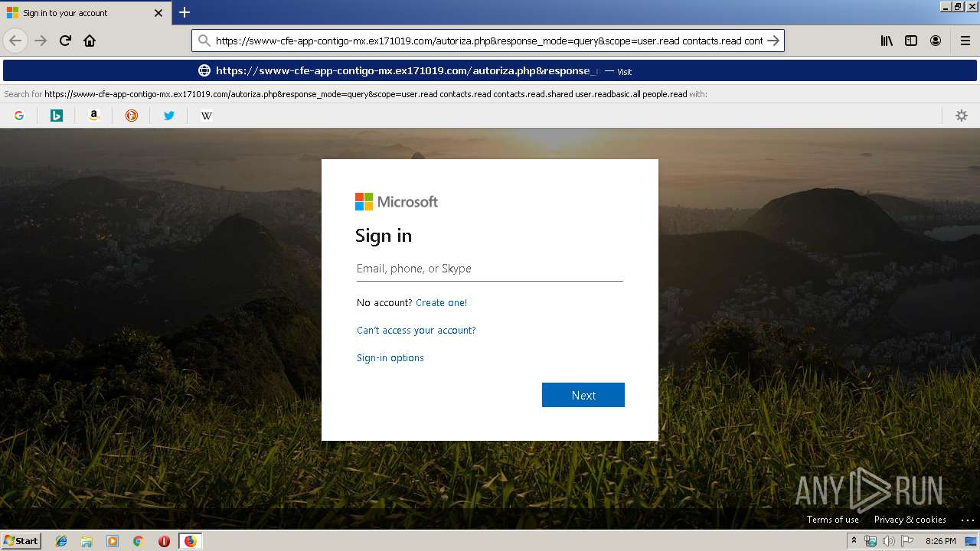Click the Next button
The height and width of the screenshot is (551, 980).
pyautogui.click(x=583, y=395)
